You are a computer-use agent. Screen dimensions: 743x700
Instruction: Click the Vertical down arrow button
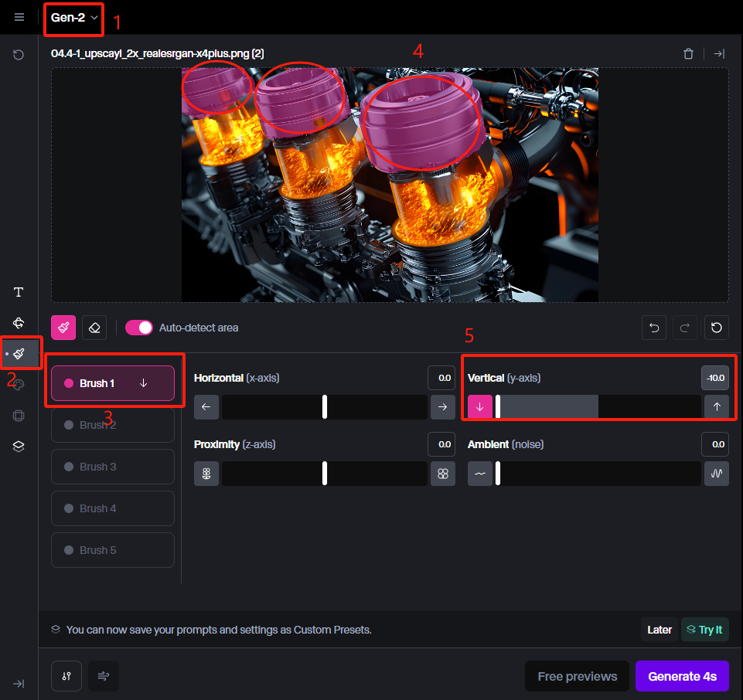pyautogui.click(x=480, y=407)
